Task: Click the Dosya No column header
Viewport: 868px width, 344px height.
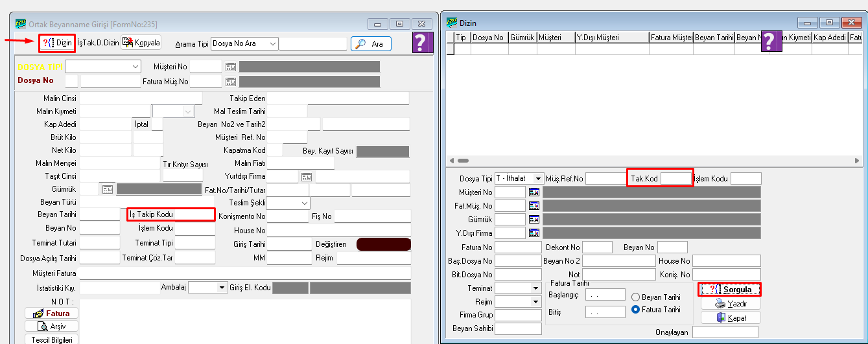Action: [489, 38]
